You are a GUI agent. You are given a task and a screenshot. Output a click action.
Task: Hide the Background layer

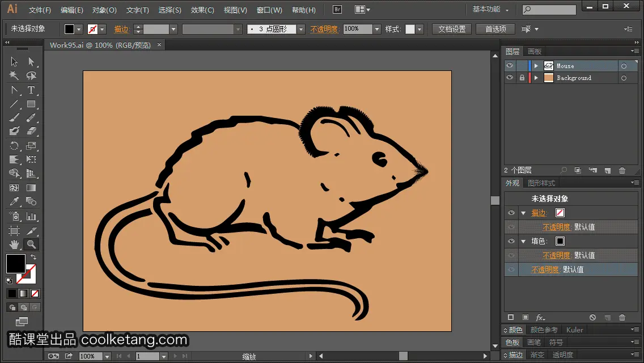tap(510, 78)
